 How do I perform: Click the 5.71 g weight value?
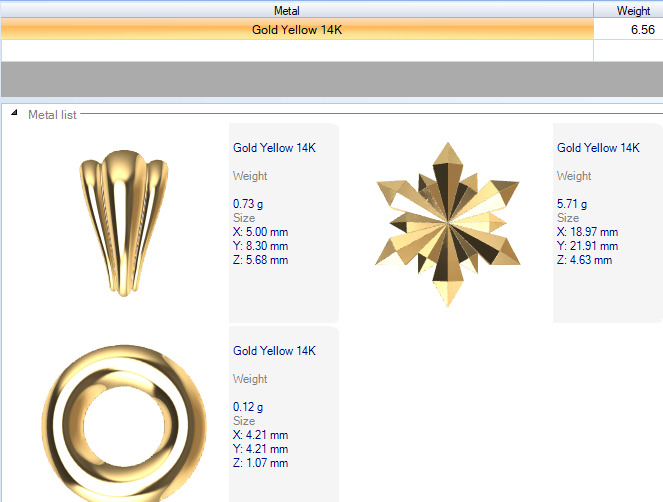572,204
